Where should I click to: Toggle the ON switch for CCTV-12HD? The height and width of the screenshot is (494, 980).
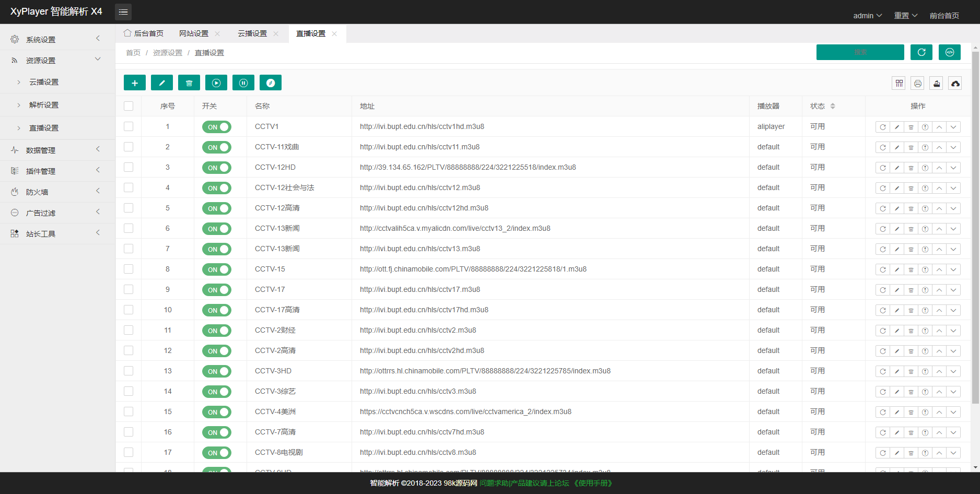[x=216, y=168]
